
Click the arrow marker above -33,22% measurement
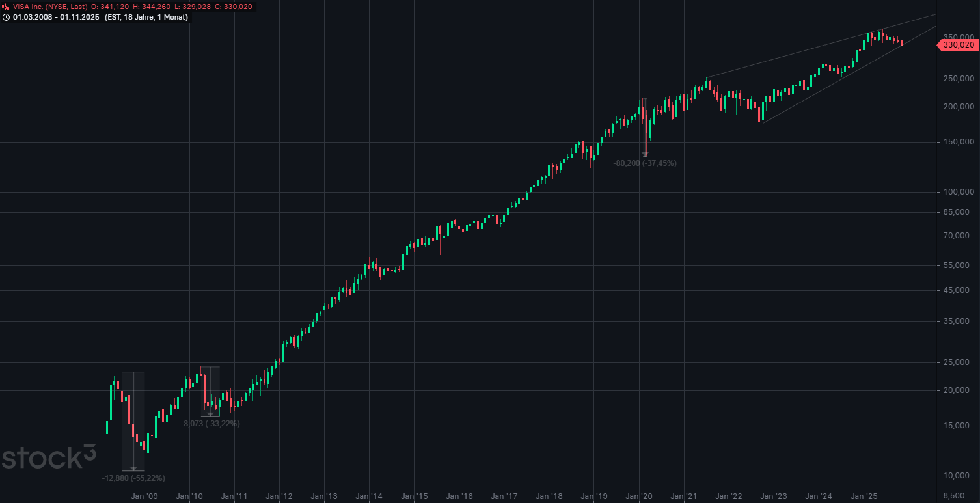(210, 414)
